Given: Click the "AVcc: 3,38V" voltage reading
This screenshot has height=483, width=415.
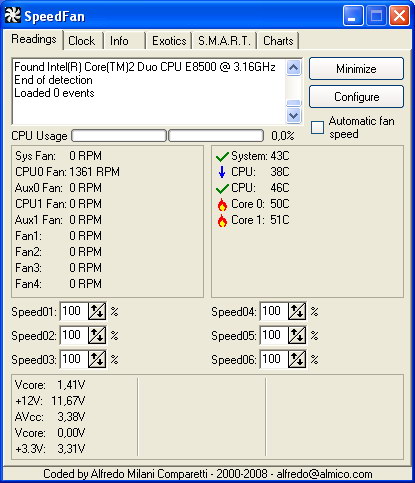Looking at the screenshot, I should coord(50,417).
